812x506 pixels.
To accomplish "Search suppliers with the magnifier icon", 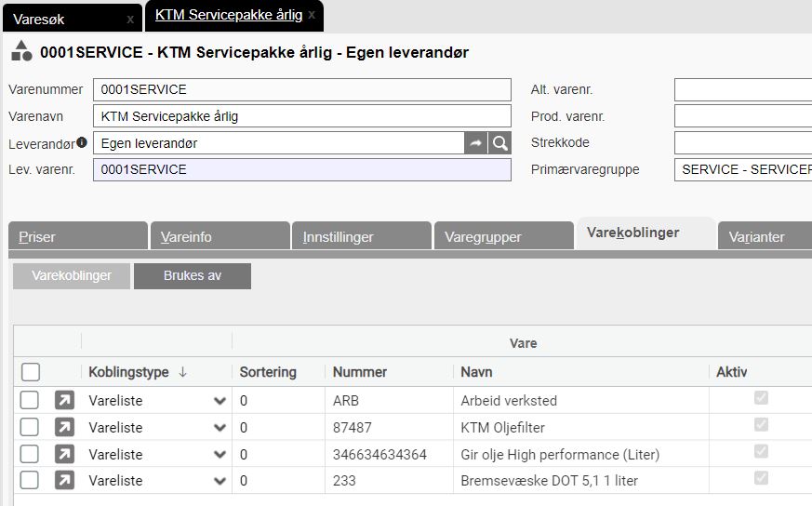I will tap(499, 143).
